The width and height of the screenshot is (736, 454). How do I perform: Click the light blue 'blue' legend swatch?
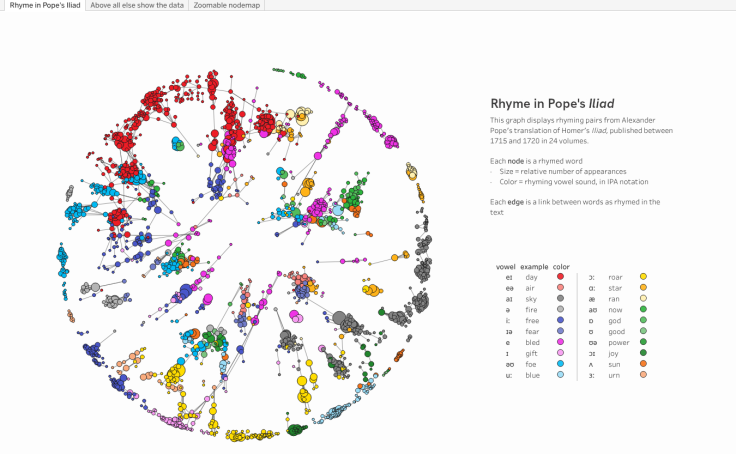561,375
